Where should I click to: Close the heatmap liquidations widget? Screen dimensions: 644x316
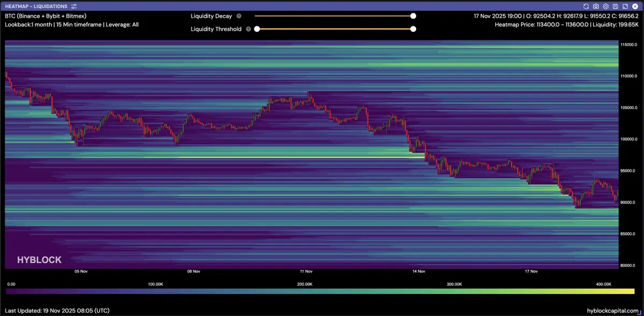tap(635, 6)
